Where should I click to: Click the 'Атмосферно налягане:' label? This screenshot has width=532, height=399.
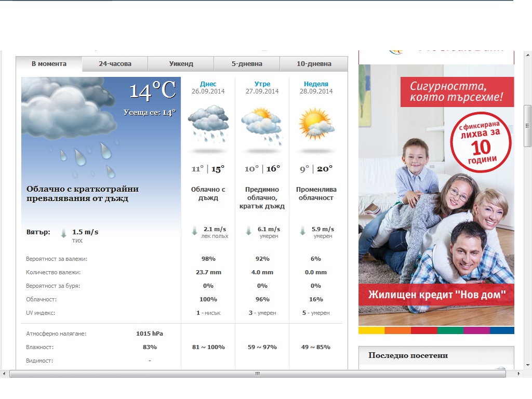(x=56, y=334)
